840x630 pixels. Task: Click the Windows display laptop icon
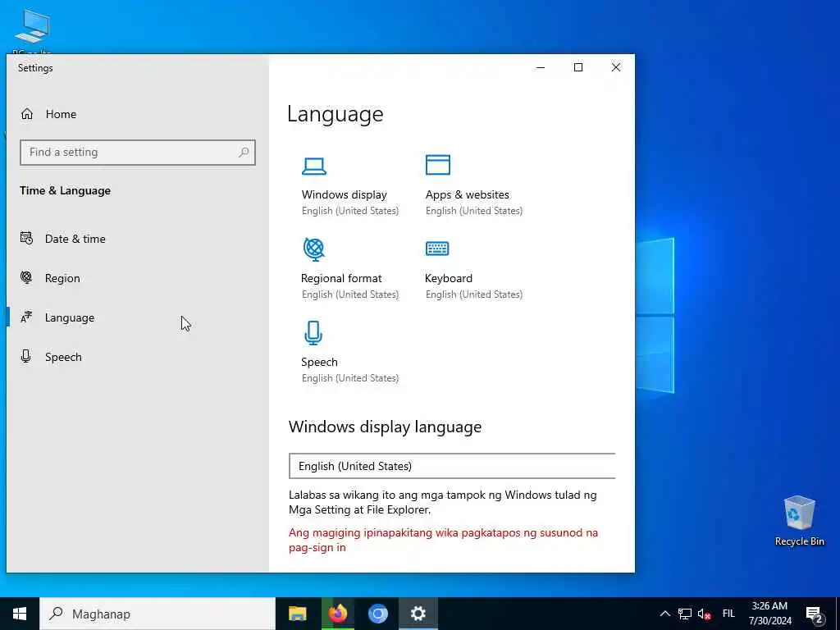click(x=314, y=166)
